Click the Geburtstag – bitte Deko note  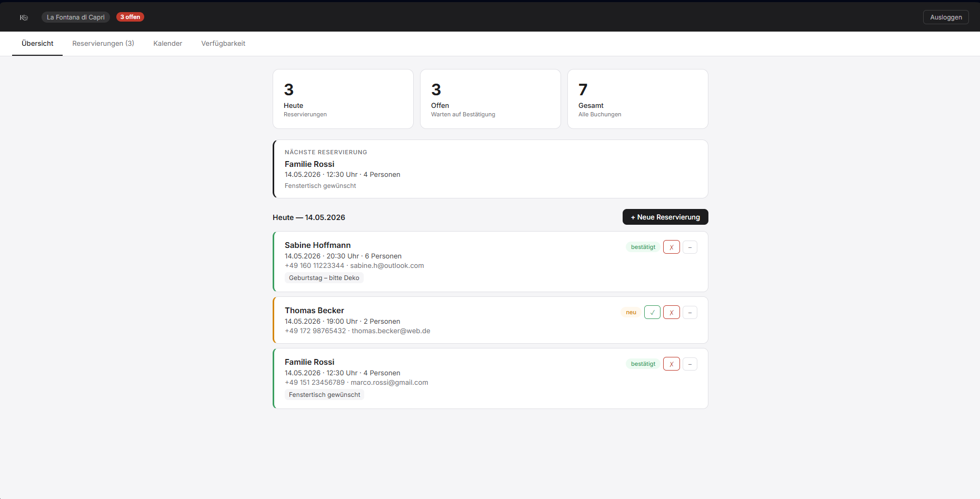pyautogui.click(x=324, y=278)
